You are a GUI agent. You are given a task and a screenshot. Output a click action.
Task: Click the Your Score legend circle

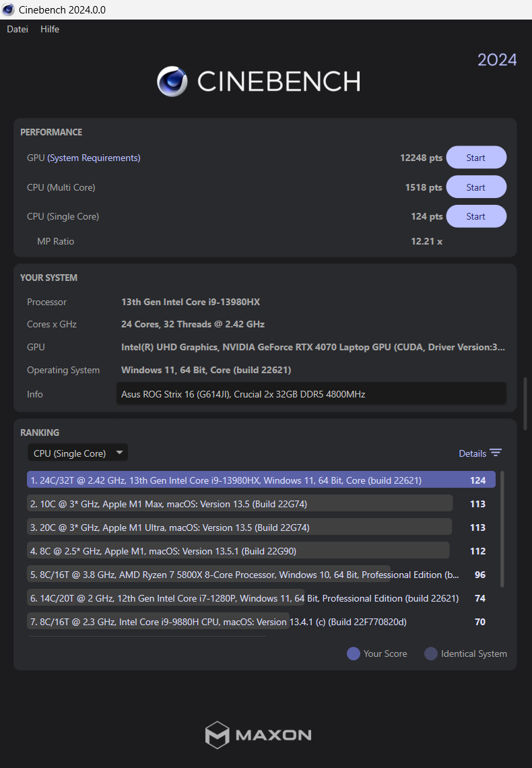354,653
